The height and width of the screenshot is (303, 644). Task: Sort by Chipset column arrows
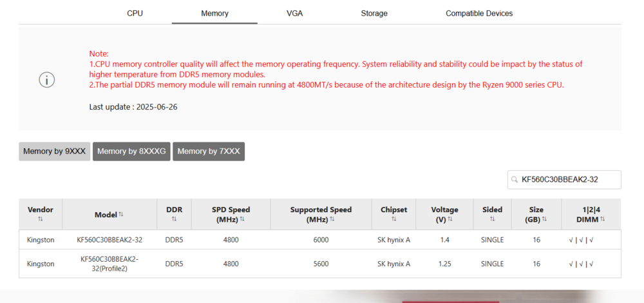pyautogui.click(x=393, y=220)
